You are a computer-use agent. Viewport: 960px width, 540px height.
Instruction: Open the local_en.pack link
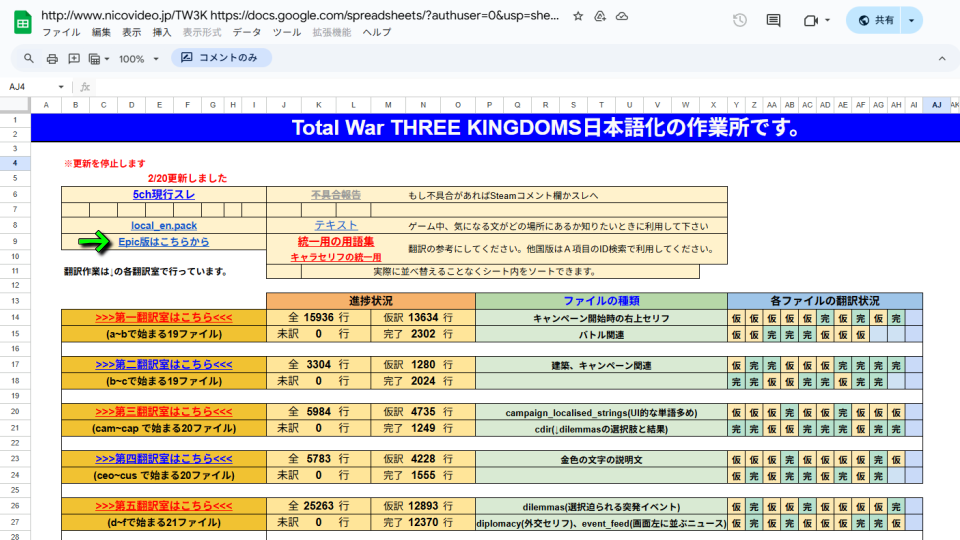(x=163, y=226)
